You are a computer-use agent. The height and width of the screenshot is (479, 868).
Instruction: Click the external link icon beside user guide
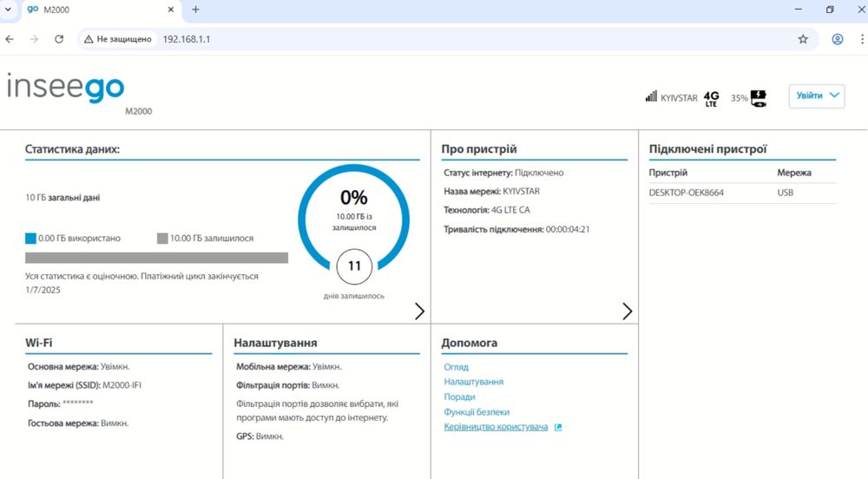(x=558, y=427)
